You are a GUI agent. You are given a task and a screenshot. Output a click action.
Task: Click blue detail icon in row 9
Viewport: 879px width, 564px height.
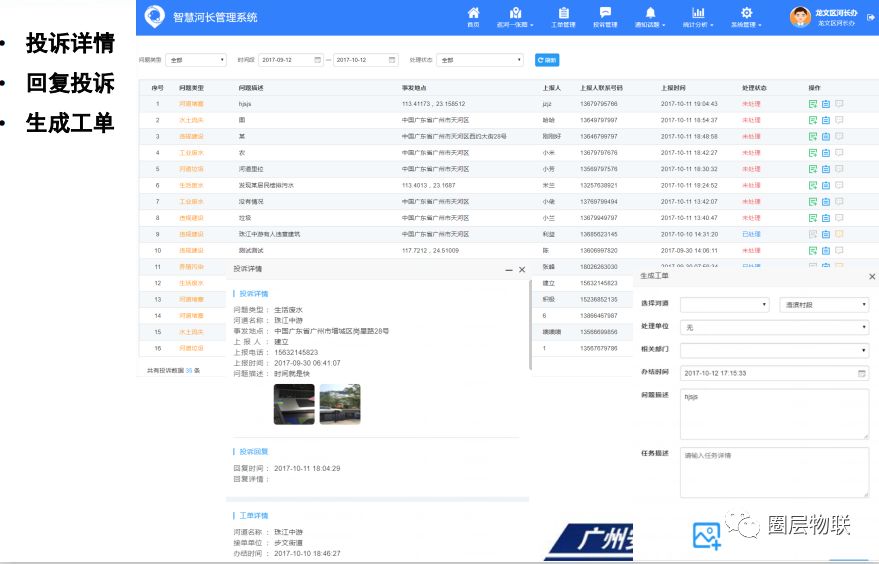(826, 234)
